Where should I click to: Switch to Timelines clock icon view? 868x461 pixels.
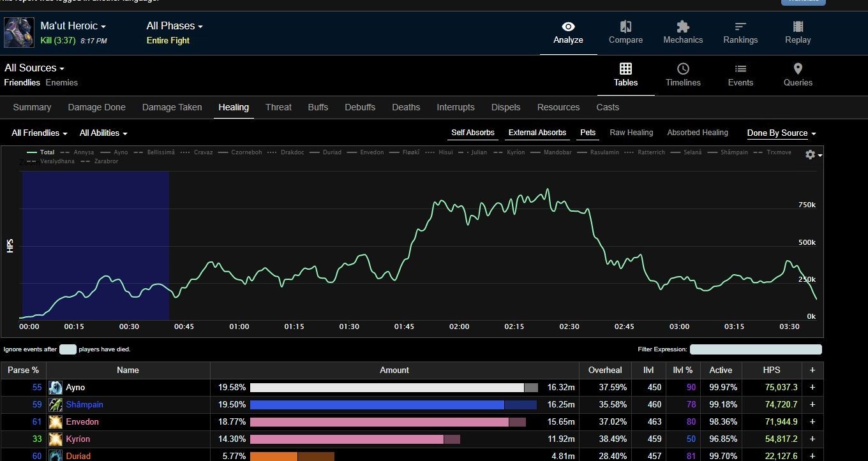[x=683, y=69]
